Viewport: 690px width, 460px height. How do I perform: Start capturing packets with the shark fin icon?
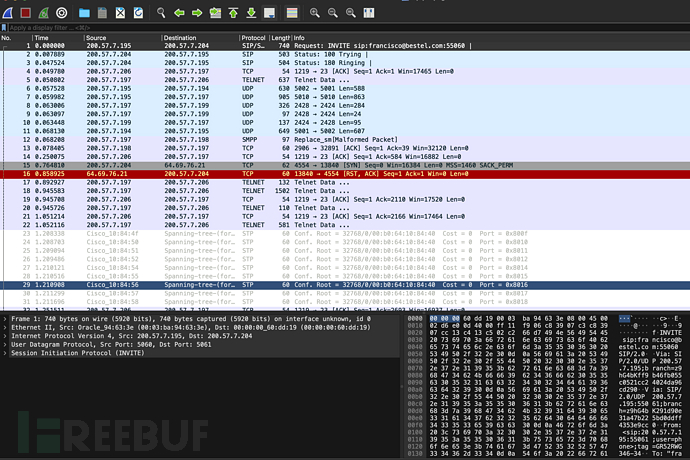(x=8, y=13)
